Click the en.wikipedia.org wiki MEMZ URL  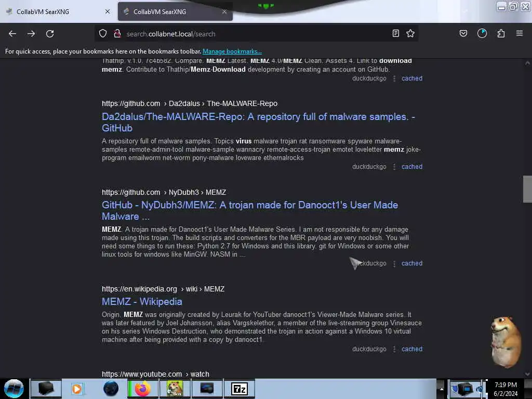coord(163,289)
